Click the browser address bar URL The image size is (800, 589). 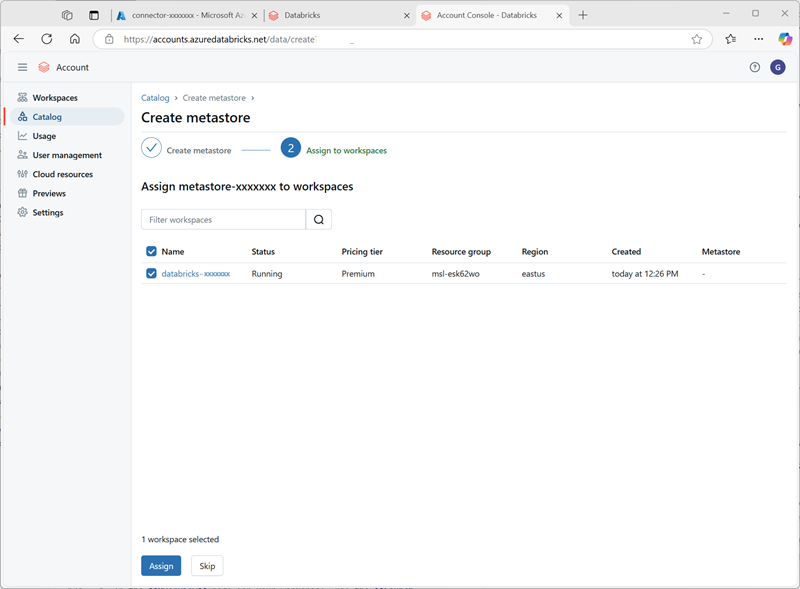click(x=220, y=39)
